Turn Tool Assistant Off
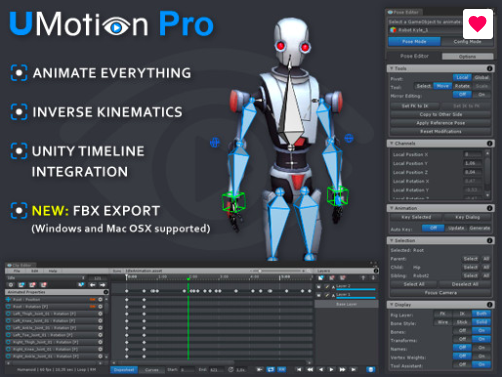502x377 pixels. coord(462,365)
